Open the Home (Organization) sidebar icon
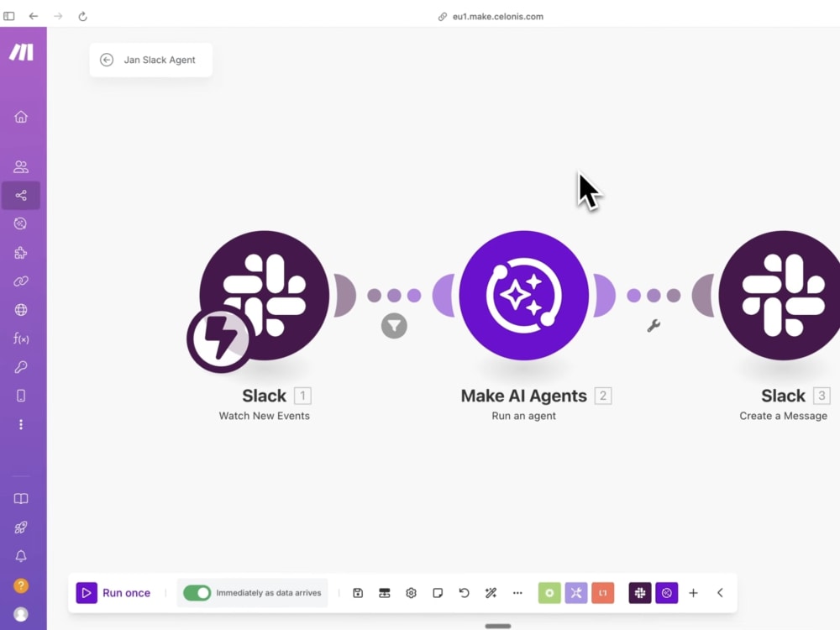 pyautogui.click(x=21, y=117)
